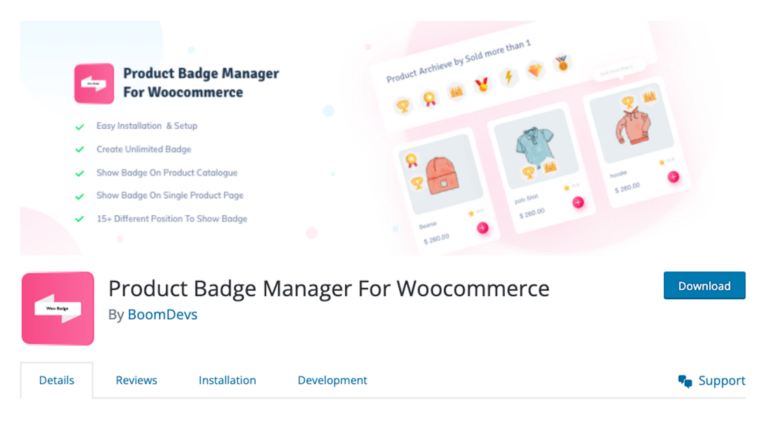Viewport: 768px width, 432px height.
Task: Open the BoomDevs author link
Action: click(x=163, y=314)
